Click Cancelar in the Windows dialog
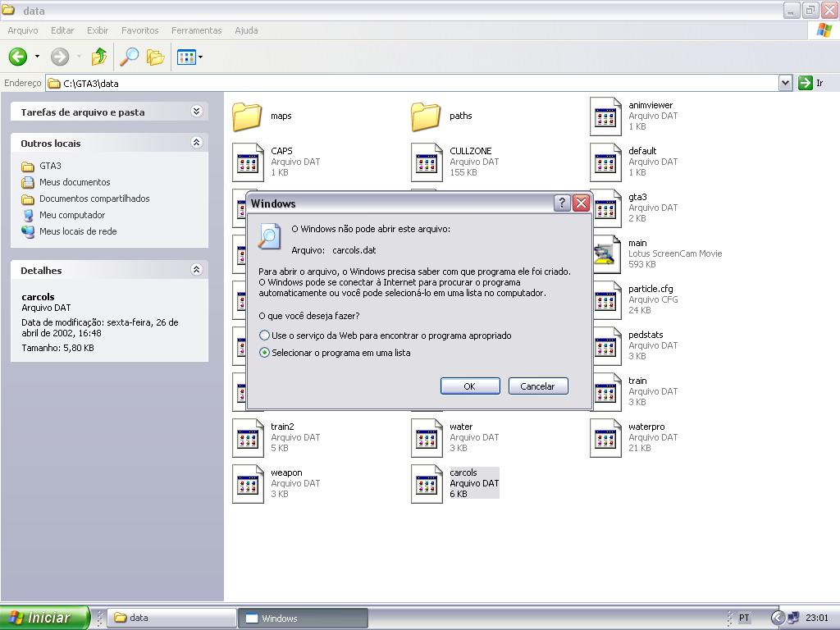Screen dimensions: 840x630 coord(538,386)
